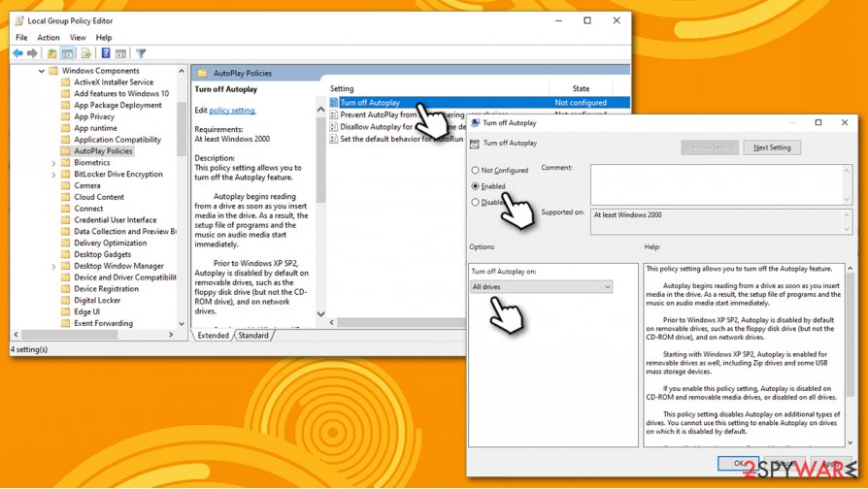Click the console tree scroll-up arrow
The width and height of the screenshot is (868, 489).
tap(182, 71)
